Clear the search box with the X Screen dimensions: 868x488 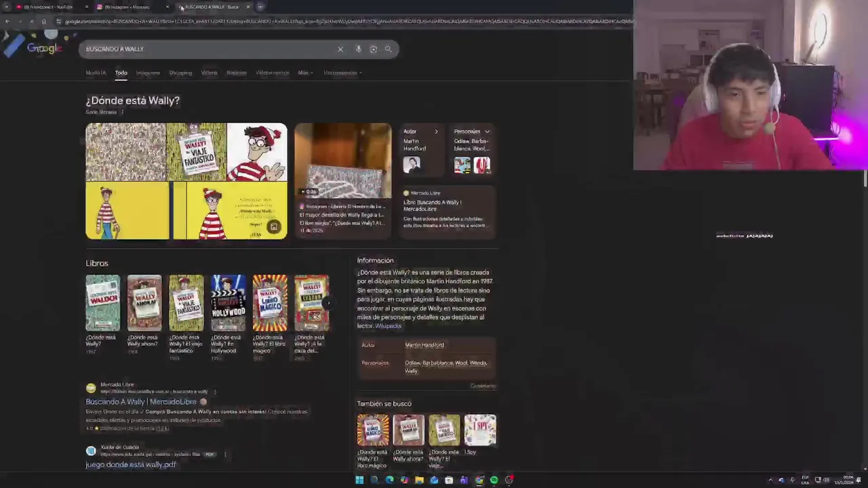[x=340, y=49]
